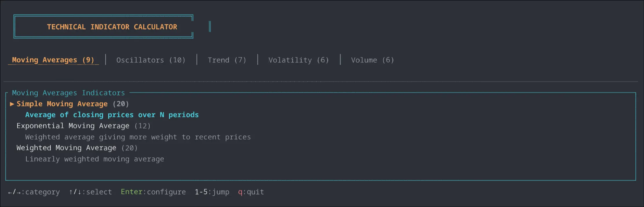
Task: Switch to the Oscillators tab
Action: (x=151, y=60)
